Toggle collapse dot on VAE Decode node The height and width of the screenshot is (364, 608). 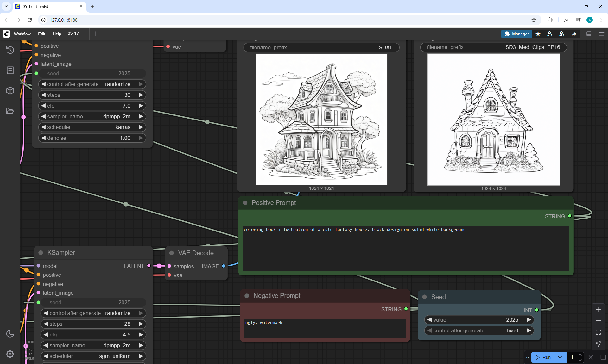pyautogui.click(x=172, y=253)
